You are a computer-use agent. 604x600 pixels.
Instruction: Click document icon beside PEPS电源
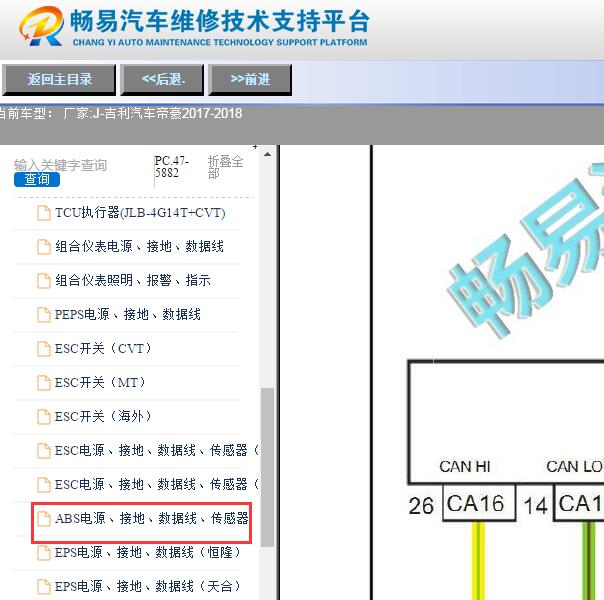coord(44,315)
